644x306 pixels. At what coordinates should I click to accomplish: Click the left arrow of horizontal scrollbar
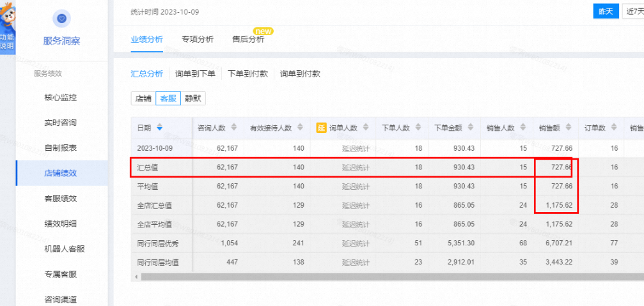[x=136, y=277]
